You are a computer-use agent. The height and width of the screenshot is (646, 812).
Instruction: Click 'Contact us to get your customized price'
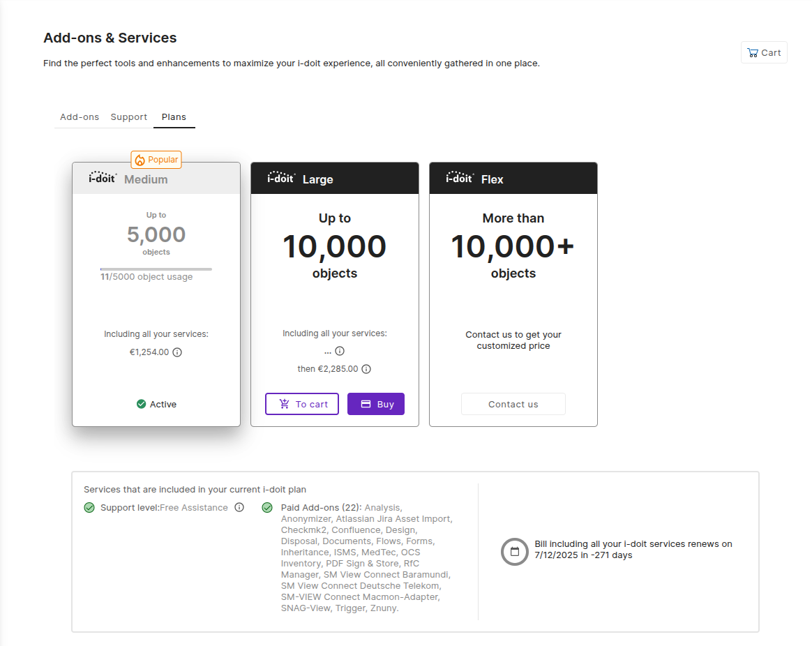click(x=513, y=340)
